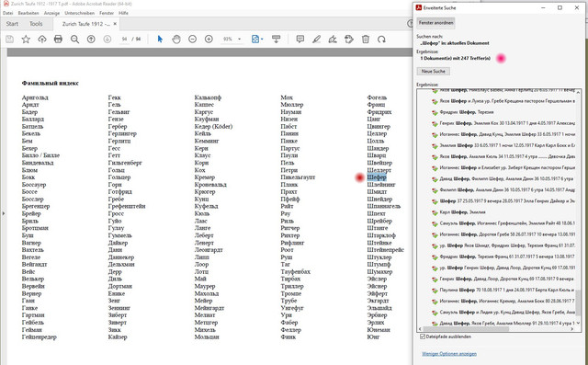588x365 pixels.
Task: Click the horizontal scrollbar thumb in results list
Action: 466,329
